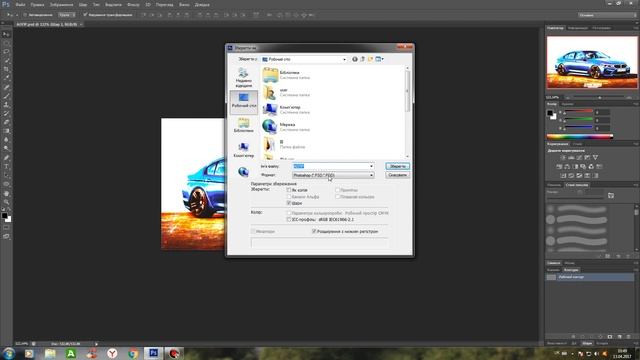640x360 pixels.
Task: Click the red R color slider
Action: pyautogui.click(x=578, y=111)
